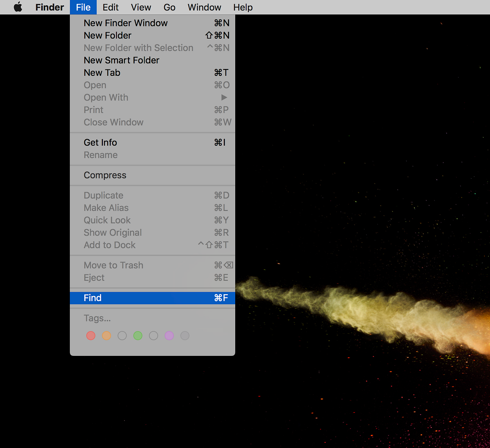The width and height of the screenshot is (490, 448).
Task: Expand the Open With submenu
Action: 106,98
